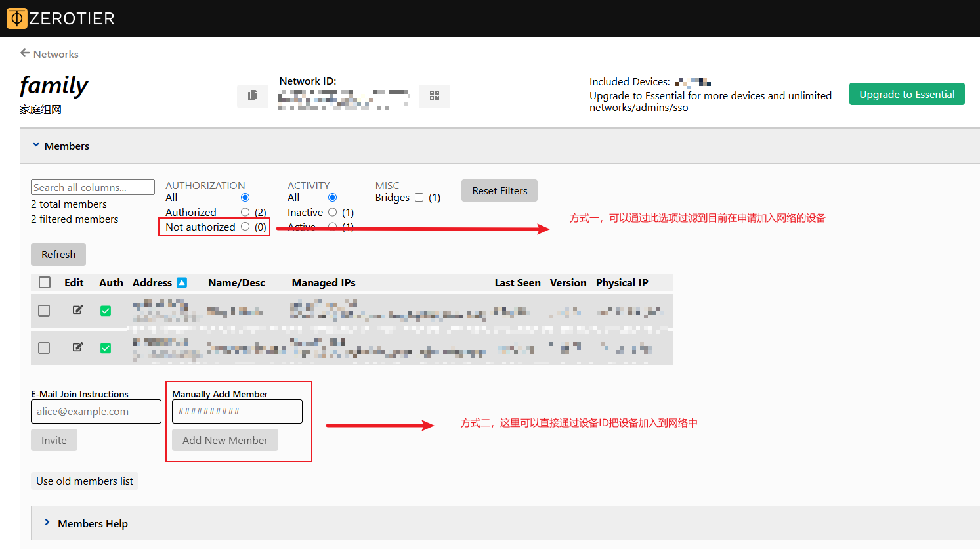Viewport: 980px width, 549px height.
Task: Select the All activity radio button
Action: (x=332, y=198)
